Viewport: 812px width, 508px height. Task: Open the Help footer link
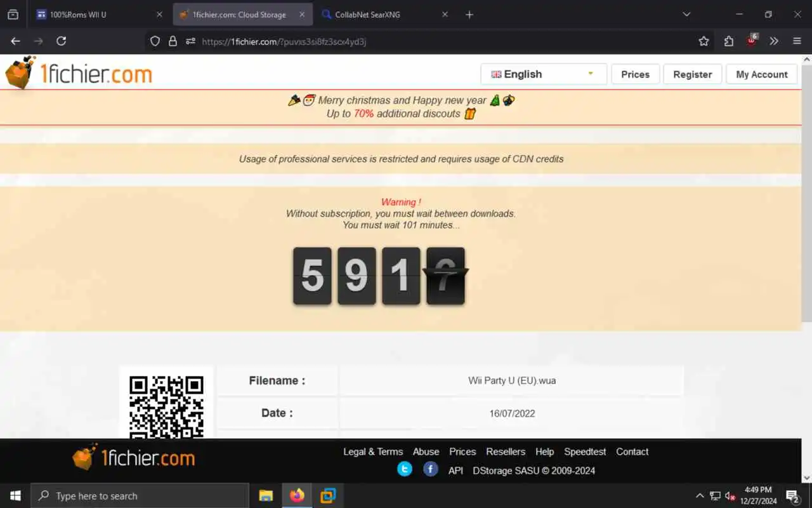(544, 452)
